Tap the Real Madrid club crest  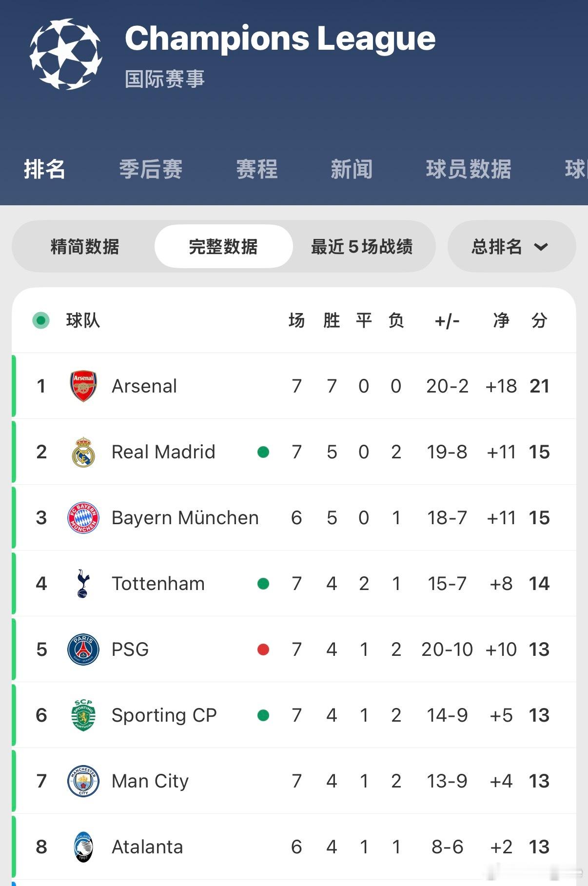pyautogui.click(x=83, y=452)
